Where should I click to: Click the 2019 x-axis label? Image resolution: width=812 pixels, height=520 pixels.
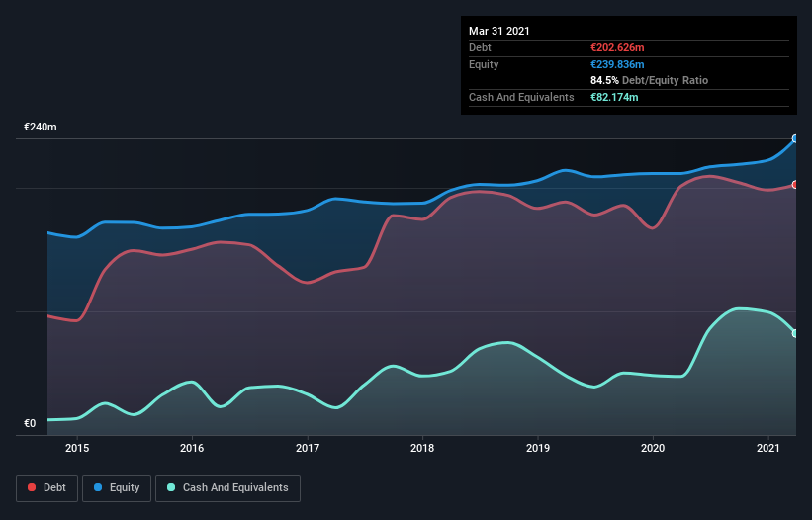(538, 448)
